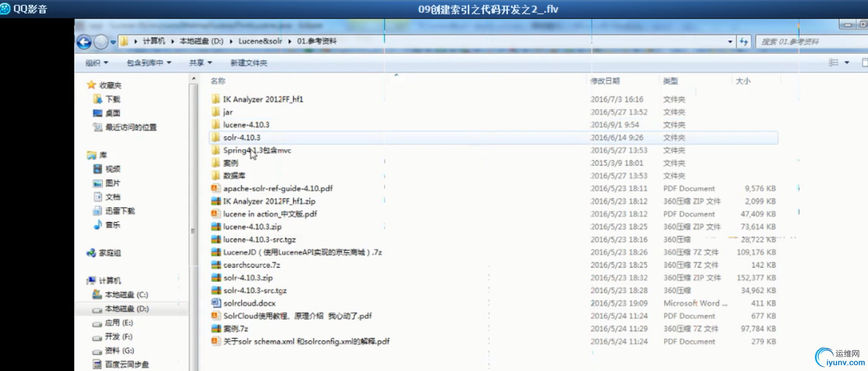
Task: Open the view options dropdown arrow
Action: tap(847, 62)
